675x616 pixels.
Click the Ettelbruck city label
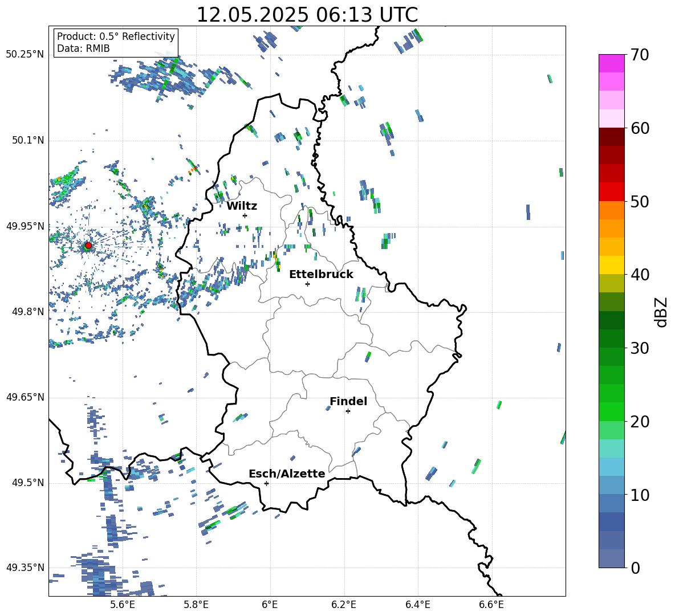pyautogui.click(x=321, y=275)
